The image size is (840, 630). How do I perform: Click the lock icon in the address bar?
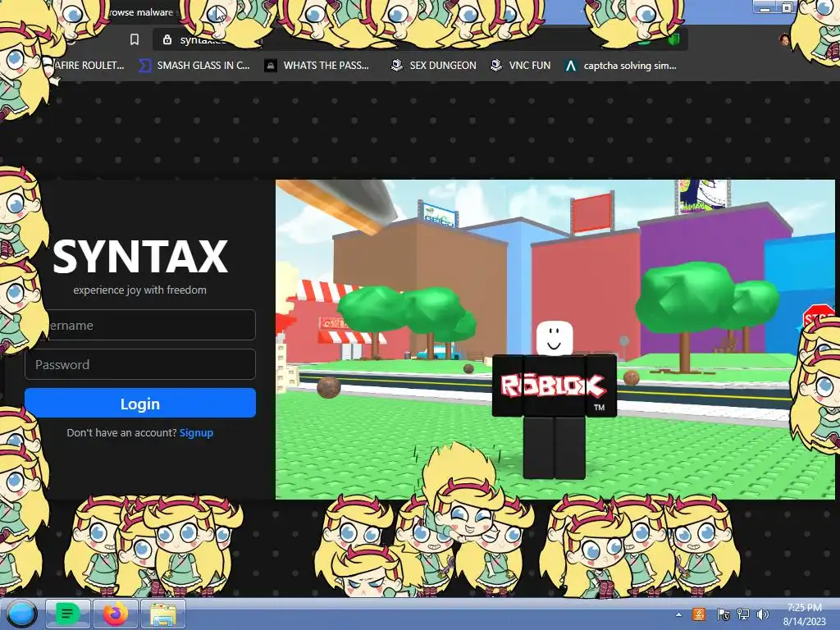167,39
